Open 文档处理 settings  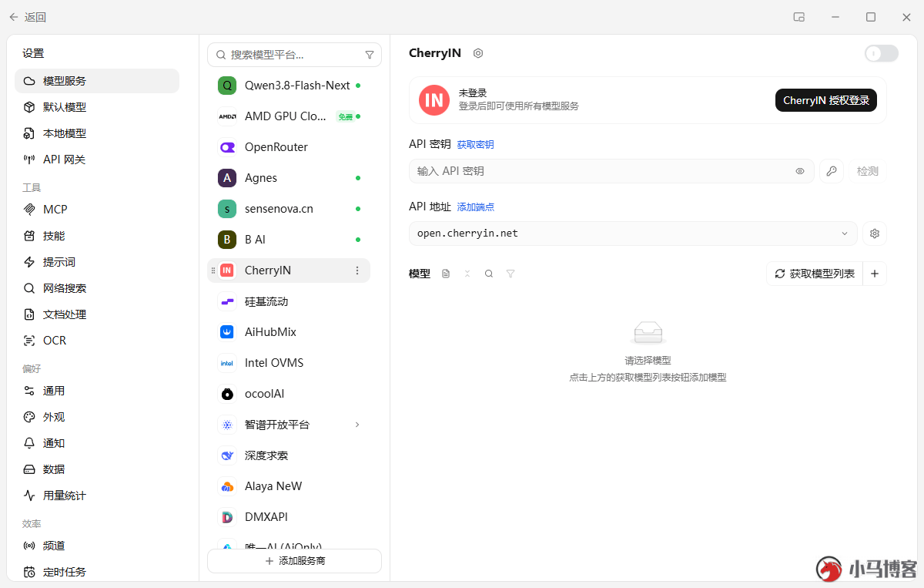[x=97, y=314]
